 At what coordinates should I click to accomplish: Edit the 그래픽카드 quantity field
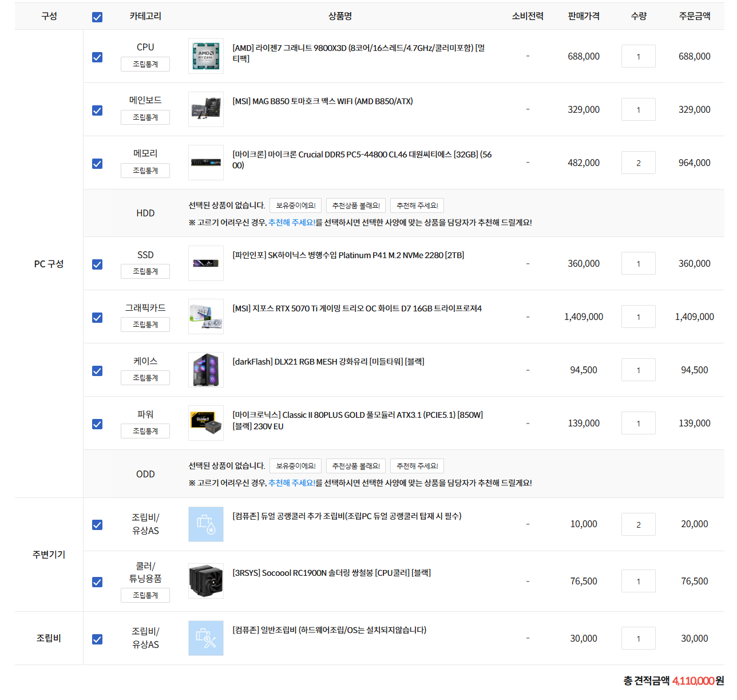[639, 317]
